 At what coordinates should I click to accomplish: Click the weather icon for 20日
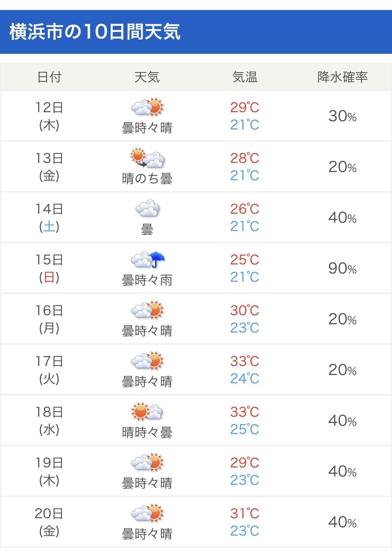[x=147, y=513]
